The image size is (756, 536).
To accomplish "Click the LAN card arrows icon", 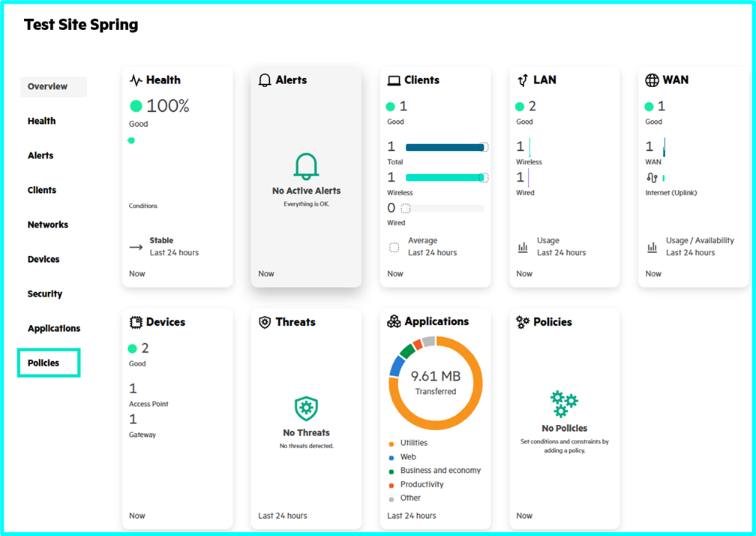I will coord(523,80).
